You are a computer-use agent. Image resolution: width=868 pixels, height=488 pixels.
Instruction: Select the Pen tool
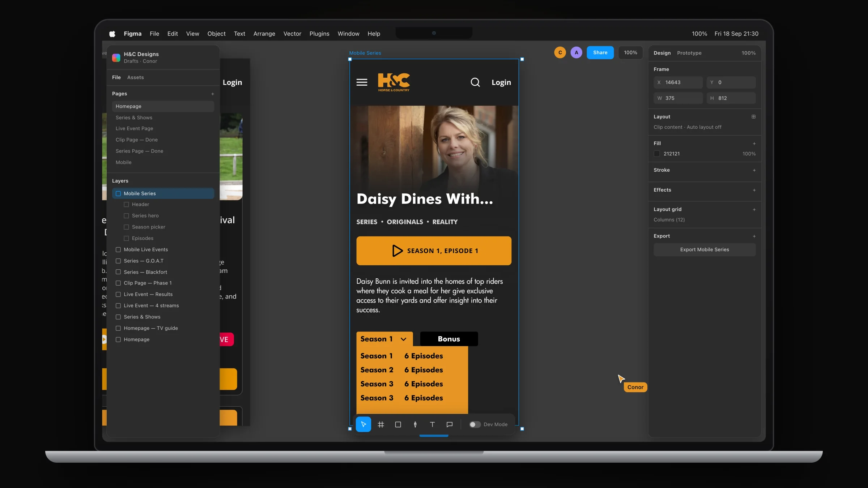click(415, 424)
